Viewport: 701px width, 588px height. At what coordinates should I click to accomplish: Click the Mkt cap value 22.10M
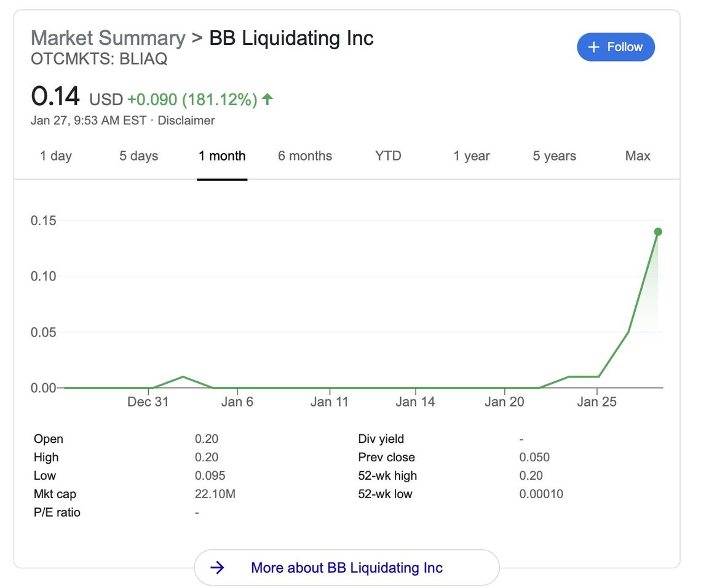pyautogui.click(x=215, y=494)
